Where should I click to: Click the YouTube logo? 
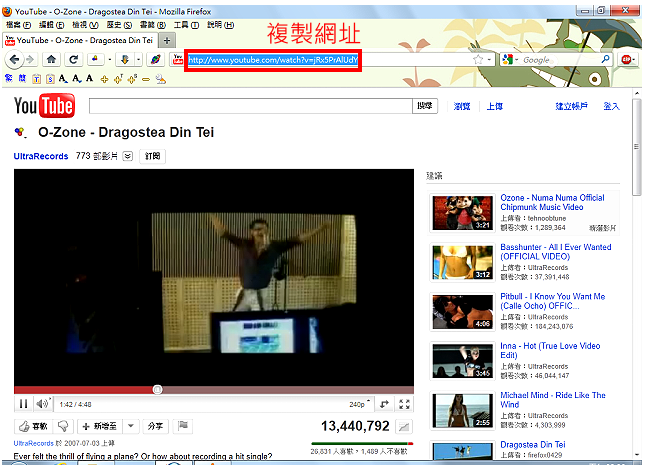tap(44, 106)
